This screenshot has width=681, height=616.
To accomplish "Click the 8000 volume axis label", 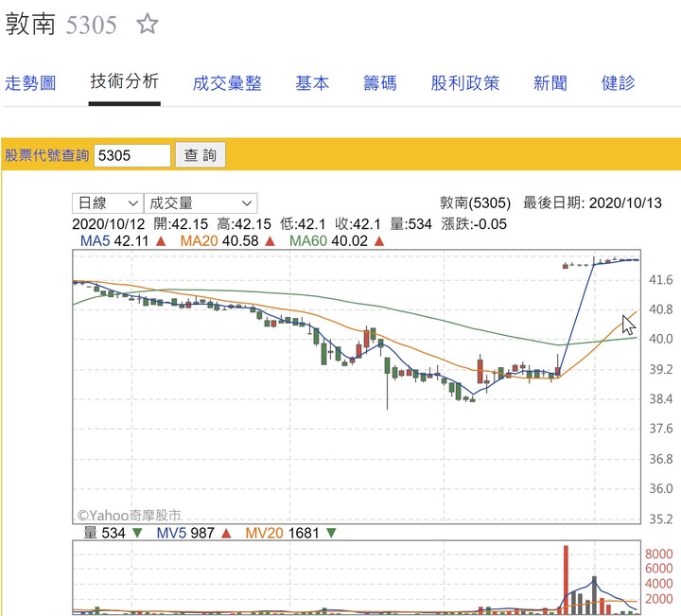I will click(x=659, y=554).
